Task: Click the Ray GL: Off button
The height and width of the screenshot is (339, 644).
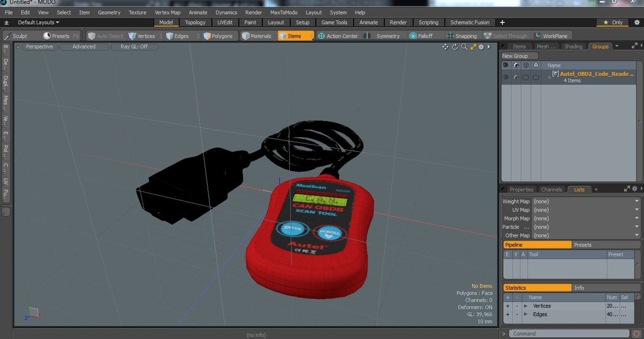Action: pos(134,47)
